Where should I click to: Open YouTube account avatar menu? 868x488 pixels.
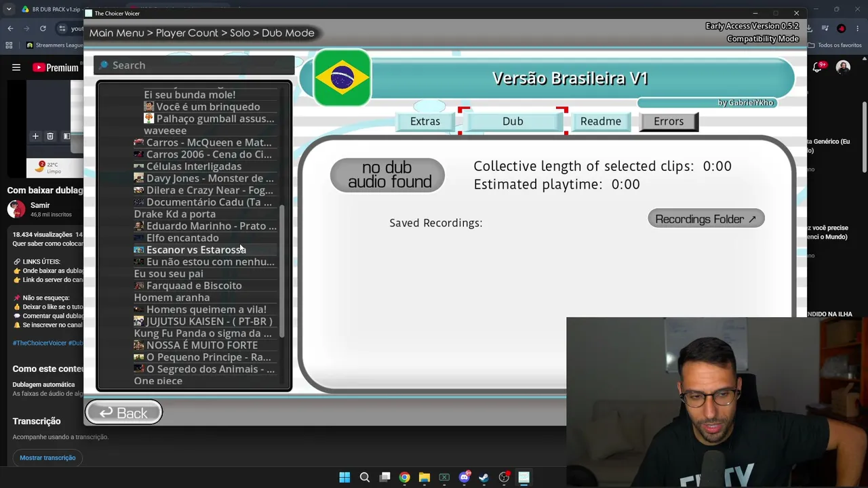[843, 67]
